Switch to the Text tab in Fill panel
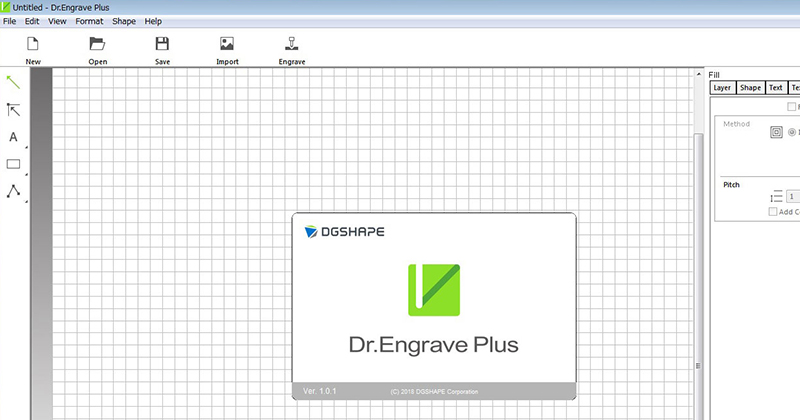The image size is (800, 420). pos(775,88)
